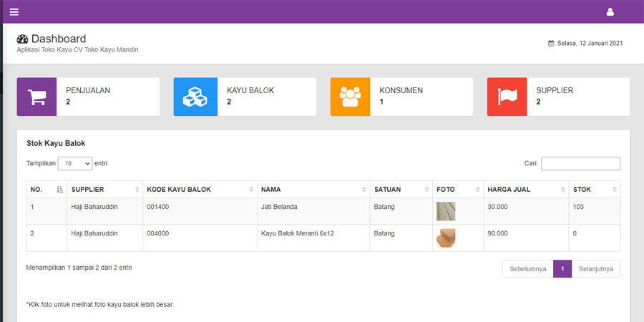Open the Jati Belanda photo thumbnail
Screen dimensions: 644x322
pos(446,211)
